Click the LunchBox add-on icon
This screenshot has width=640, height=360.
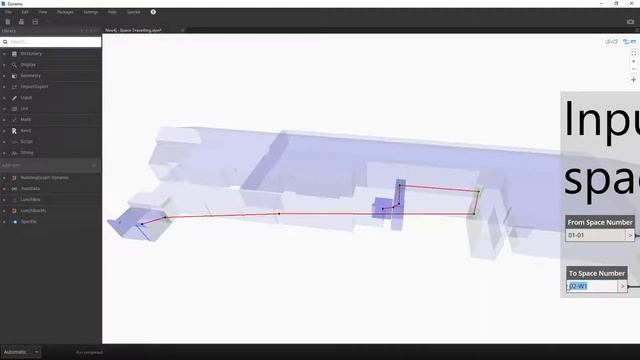tap(14, 200)
